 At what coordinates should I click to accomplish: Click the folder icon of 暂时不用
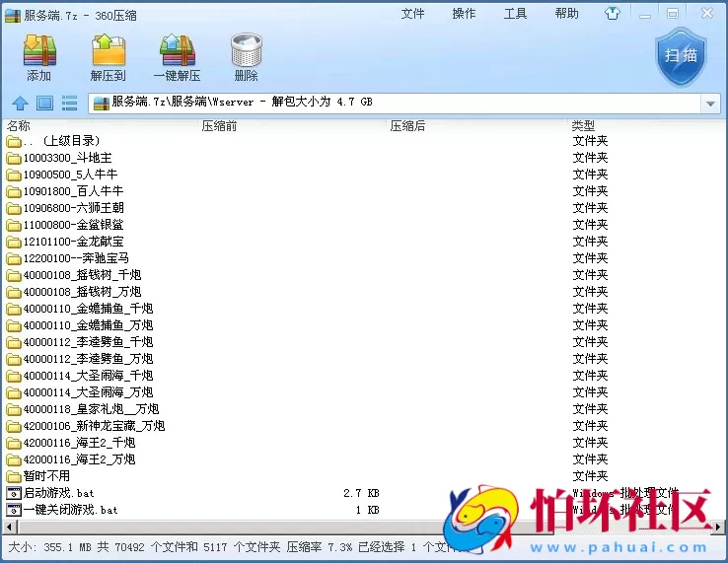[14, 476]
